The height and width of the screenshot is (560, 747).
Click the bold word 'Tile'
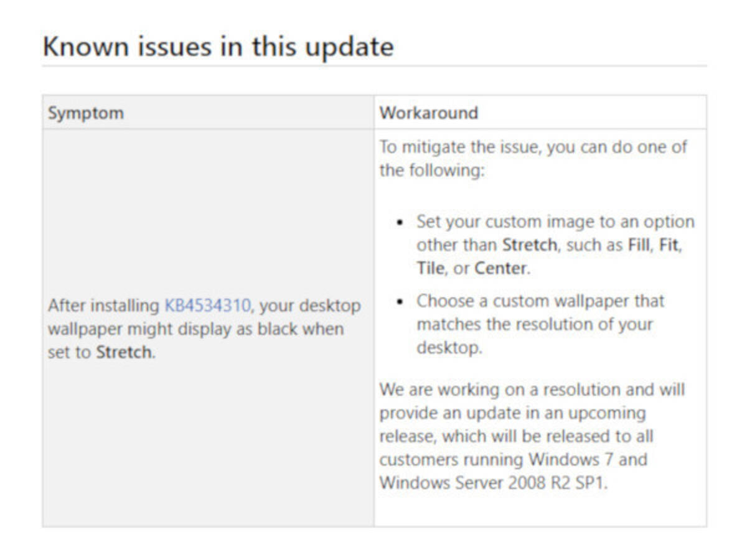coord(430,268)
